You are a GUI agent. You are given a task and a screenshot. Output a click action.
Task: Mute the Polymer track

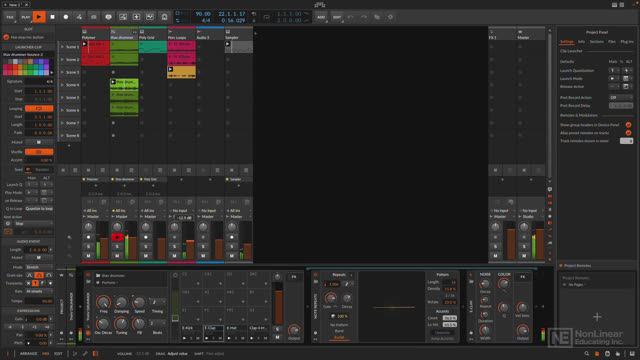(88, 256)
